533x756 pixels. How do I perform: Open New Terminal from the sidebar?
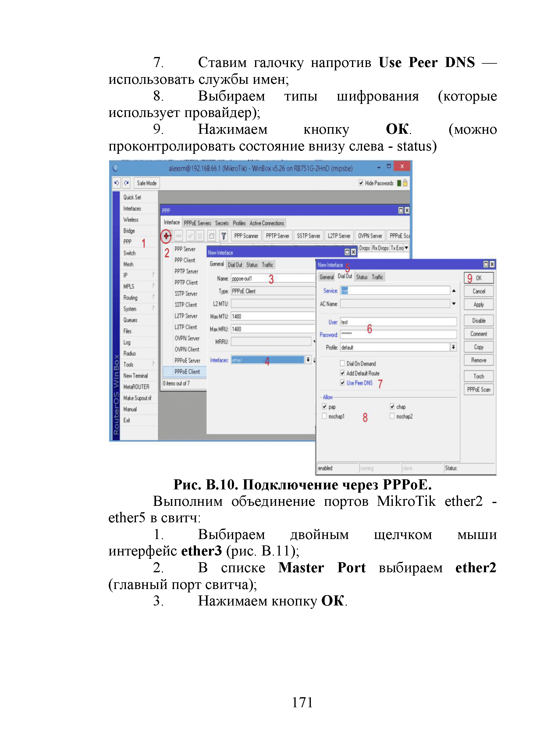(x=136, y=376)
